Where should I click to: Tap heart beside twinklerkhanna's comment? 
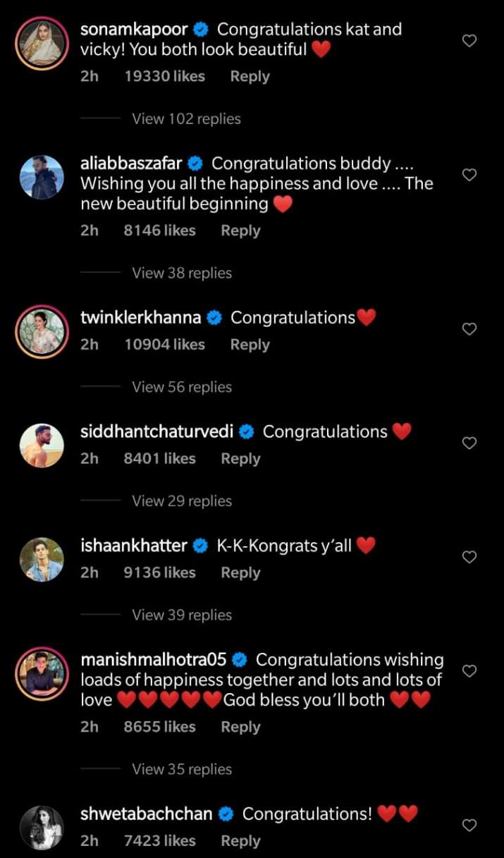coord(469,329)
